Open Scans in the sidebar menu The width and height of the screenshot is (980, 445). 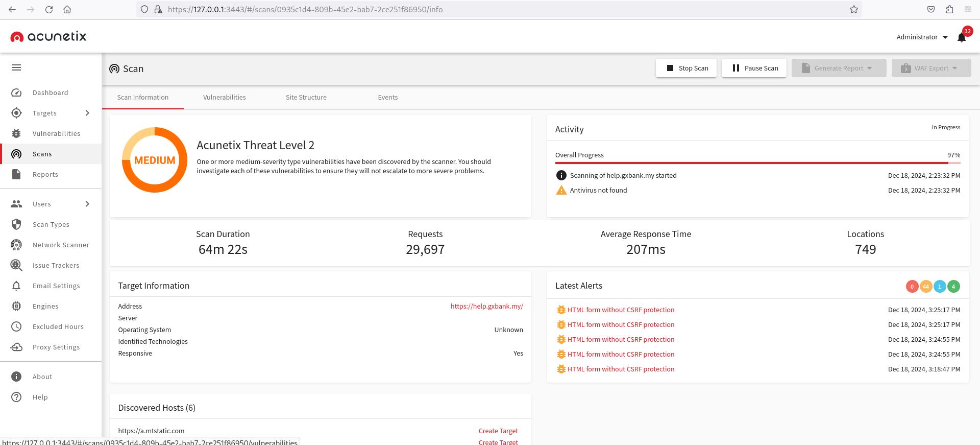51,154
